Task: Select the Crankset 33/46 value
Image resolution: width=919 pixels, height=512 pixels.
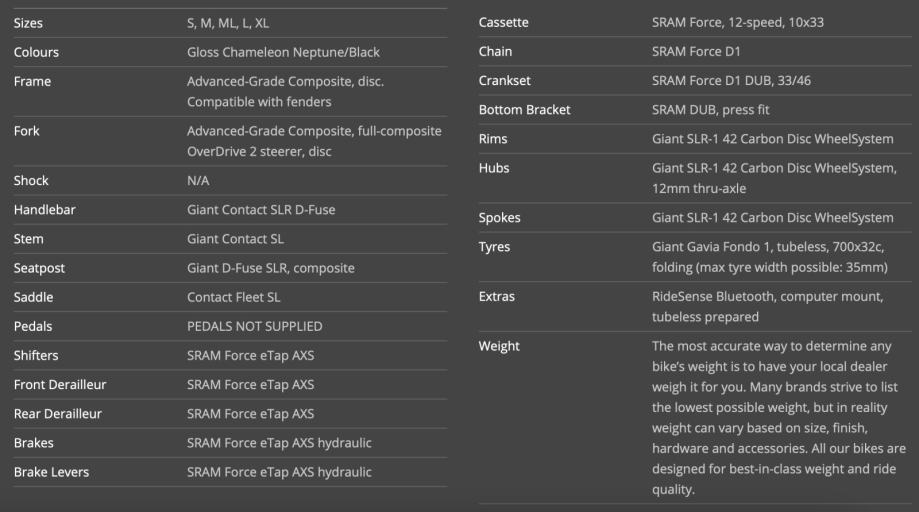Action: pyautogui.click(x=731, y=81)
